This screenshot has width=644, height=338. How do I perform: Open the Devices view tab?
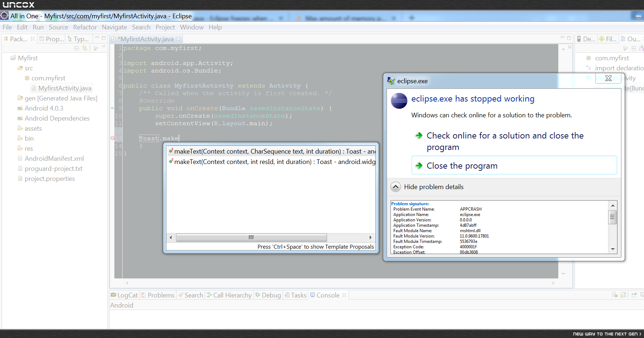click(586, 39)
